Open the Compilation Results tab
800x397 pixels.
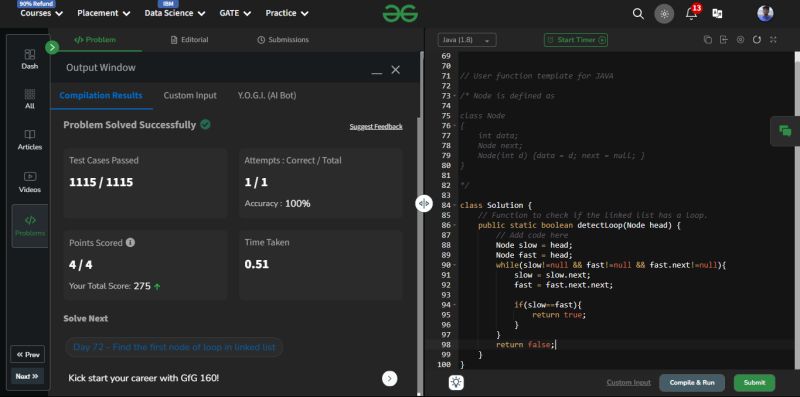[101, 95]
